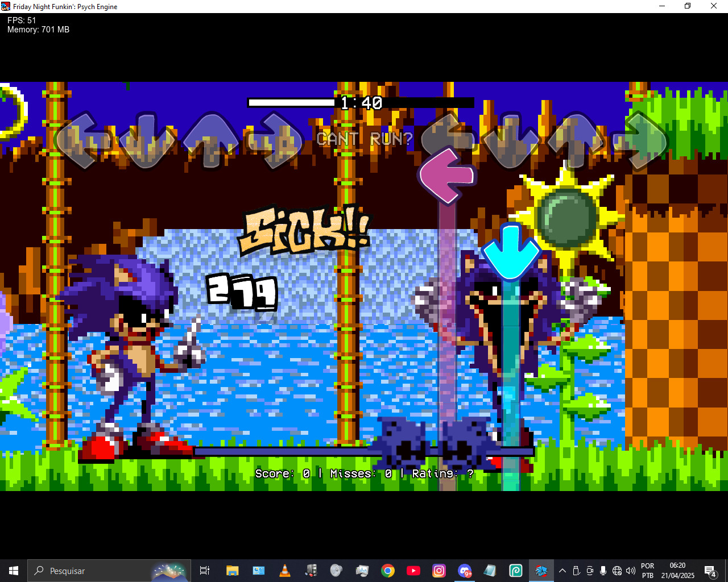This screenshot has width=728, height=582.
Task: Click the 'Memory: 701 MB' readout
Action: 38,30
